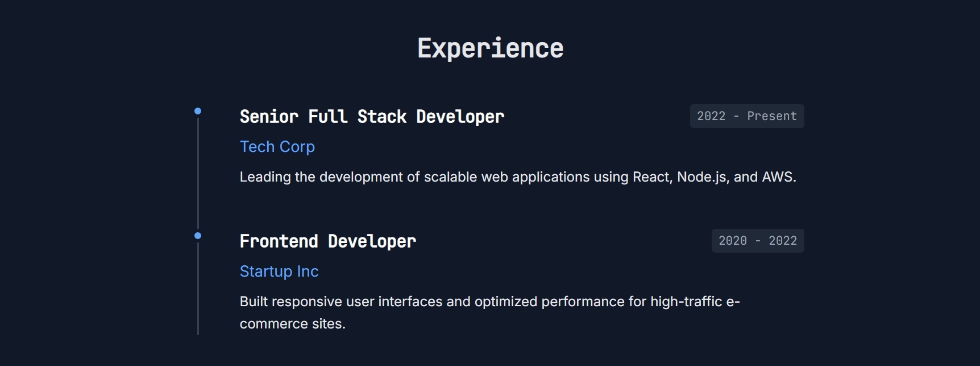Click the 2022 - Present date badge

pyautogui.click(x=746, y=116)
